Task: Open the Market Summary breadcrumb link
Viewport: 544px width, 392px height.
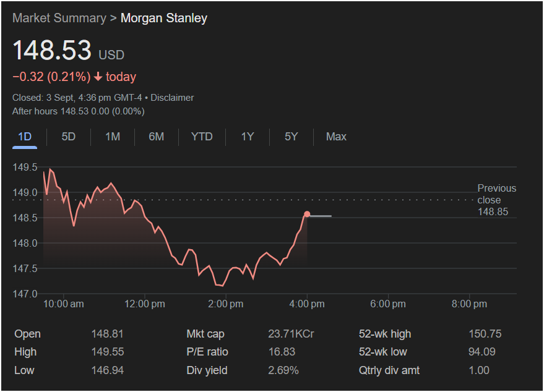Action: [x=59, y=18]
